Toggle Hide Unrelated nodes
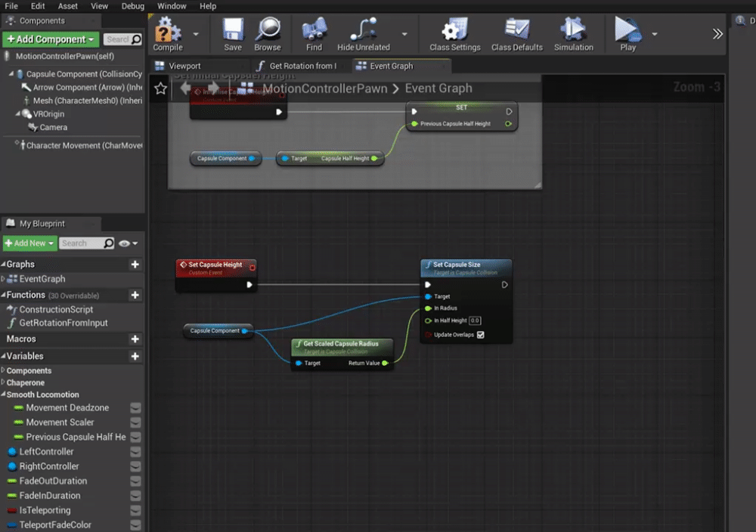Image resolution: width=756 pixels, height=532 pixels. 364,34
